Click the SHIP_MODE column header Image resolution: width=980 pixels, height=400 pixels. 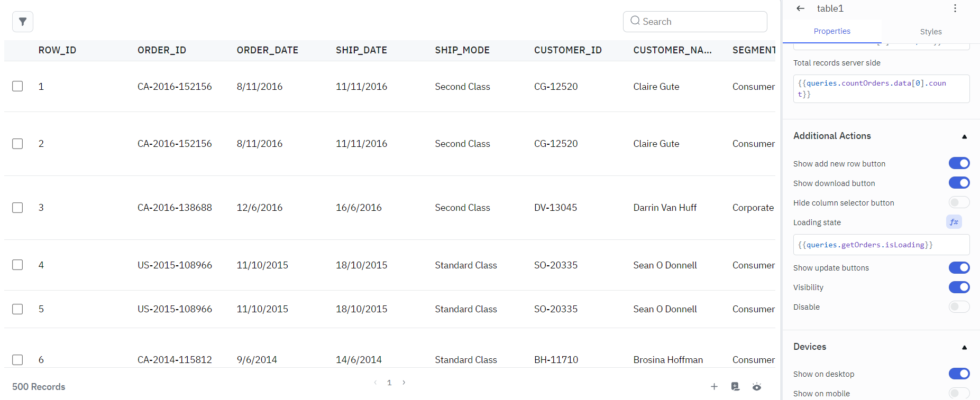(462, 50)
